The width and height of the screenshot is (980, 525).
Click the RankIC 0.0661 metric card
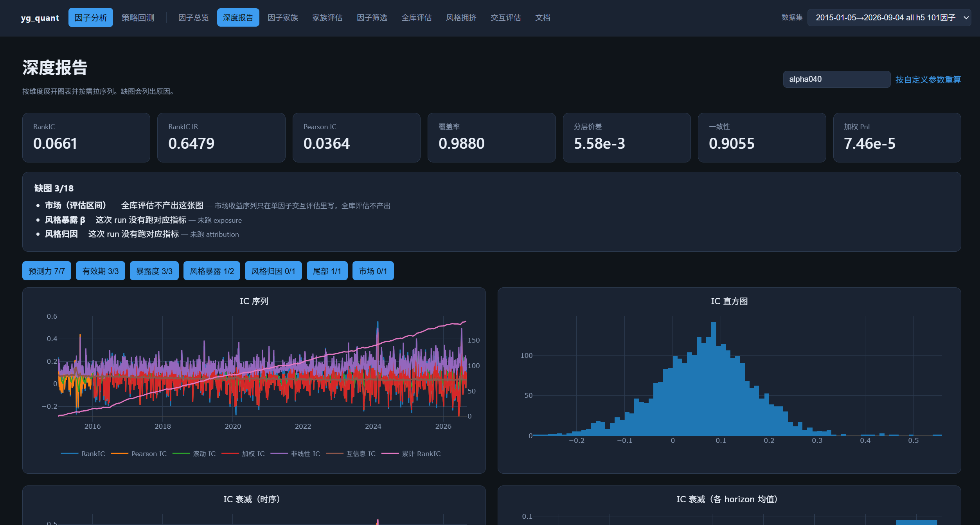coord(86,137)
